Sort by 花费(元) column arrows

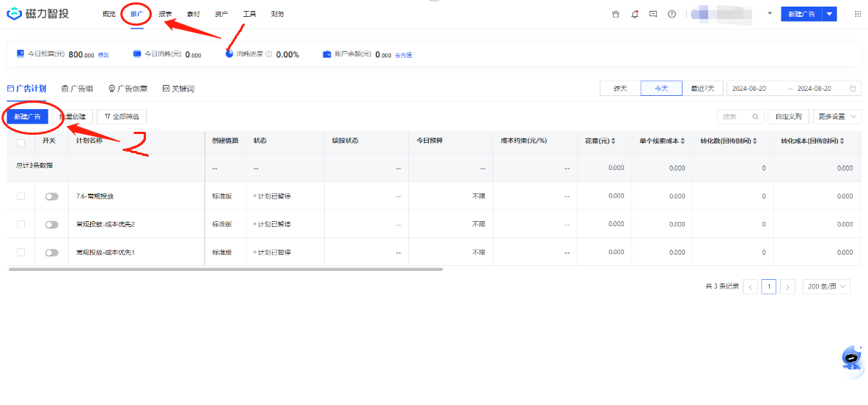614,141
